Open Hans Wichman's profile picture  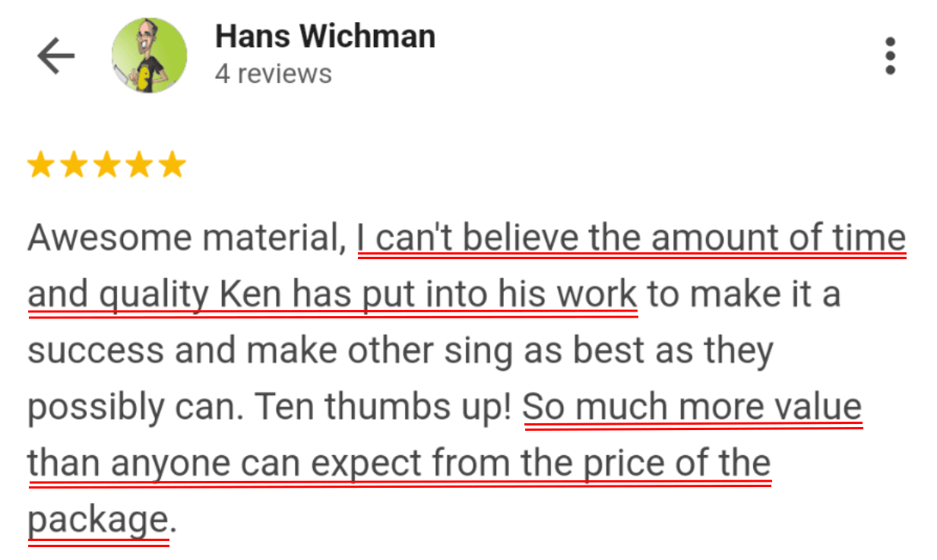click(x=149, y=56)
